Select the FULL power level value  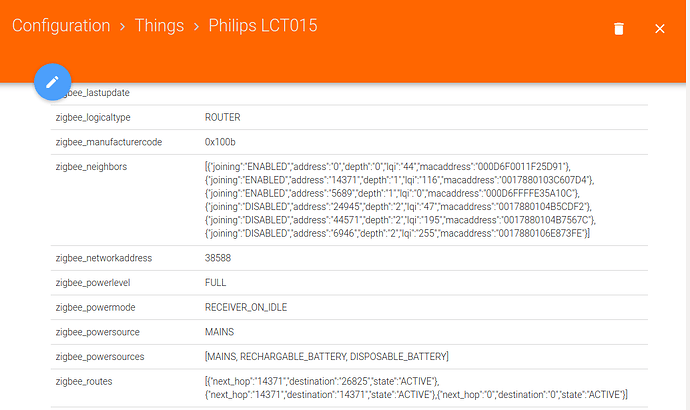(215, 282)
